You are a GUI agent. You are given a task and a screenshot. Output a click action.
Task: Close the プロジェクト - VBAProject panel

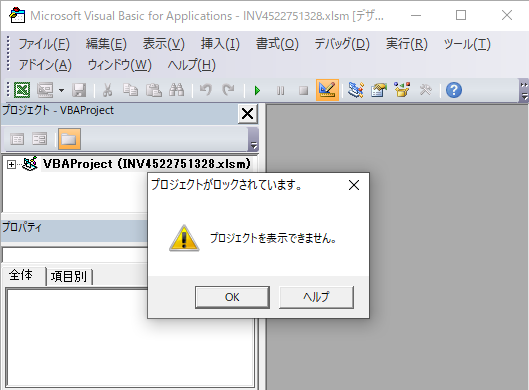[248, 114]
